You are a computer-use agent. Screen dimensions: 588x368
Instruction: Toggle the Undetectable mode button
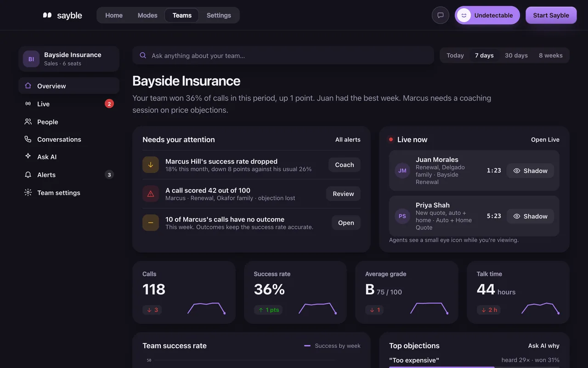pyautogui.click(x=487, y=15)
